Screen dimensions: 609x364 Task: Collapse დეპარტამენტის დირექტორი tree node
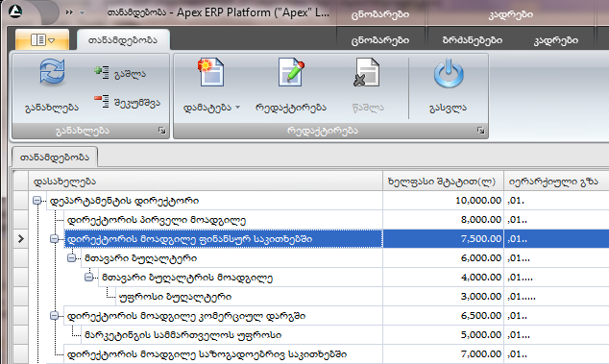(37, 201)
